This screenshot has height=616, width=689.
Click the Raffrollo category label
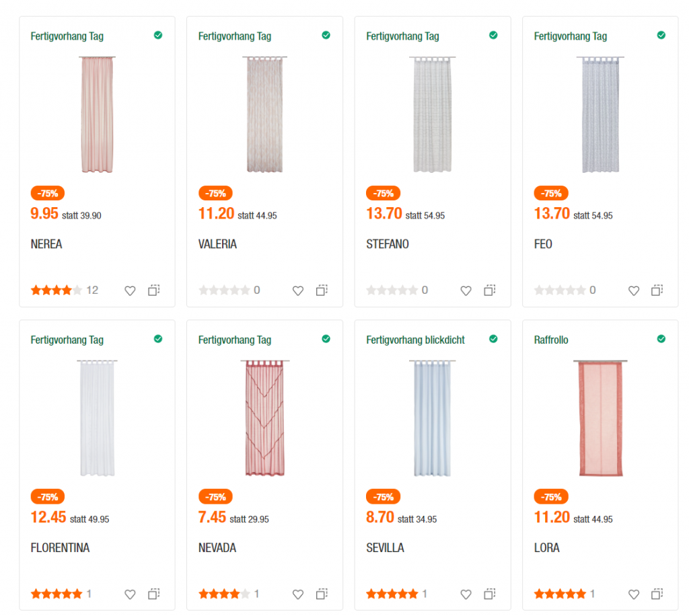tap(551, 340)
